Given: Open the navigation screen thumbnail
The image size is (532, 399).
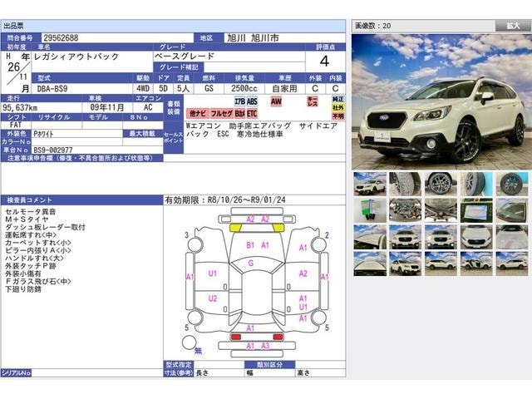Looking at the screenshot, I should point(476,210).
